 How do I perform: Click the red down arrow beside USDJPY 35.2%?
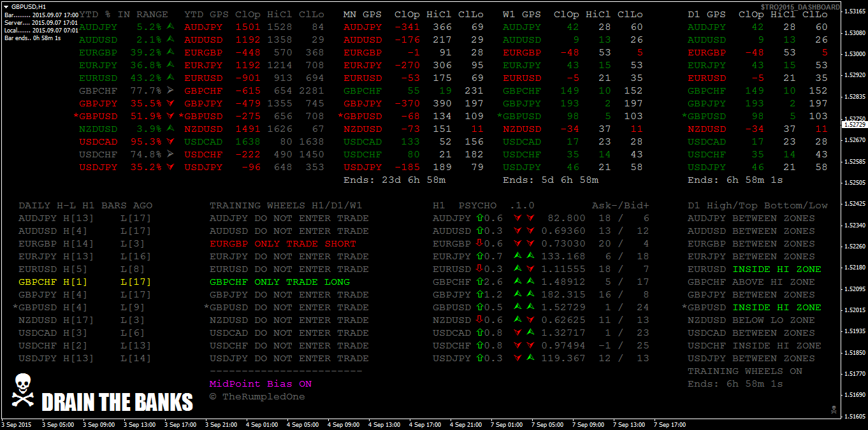tap(170, 167)
